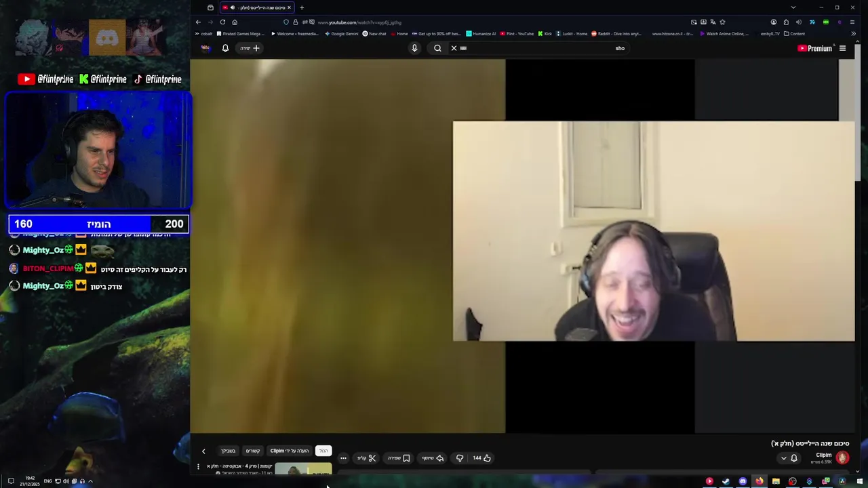Dislike the video with thumbs down
Viewport: 868px width, 488px height.
point(460,458)
